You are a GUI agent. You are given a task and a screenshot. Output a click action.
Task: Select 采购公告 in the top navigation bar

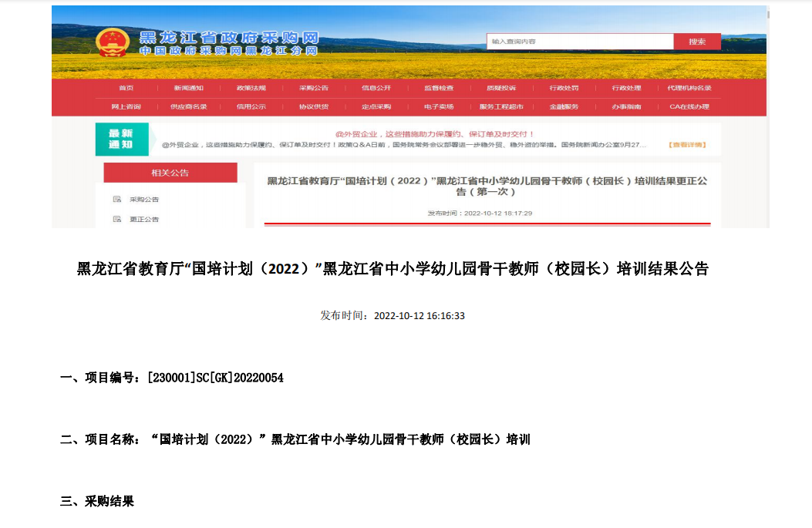pos(313,88)
